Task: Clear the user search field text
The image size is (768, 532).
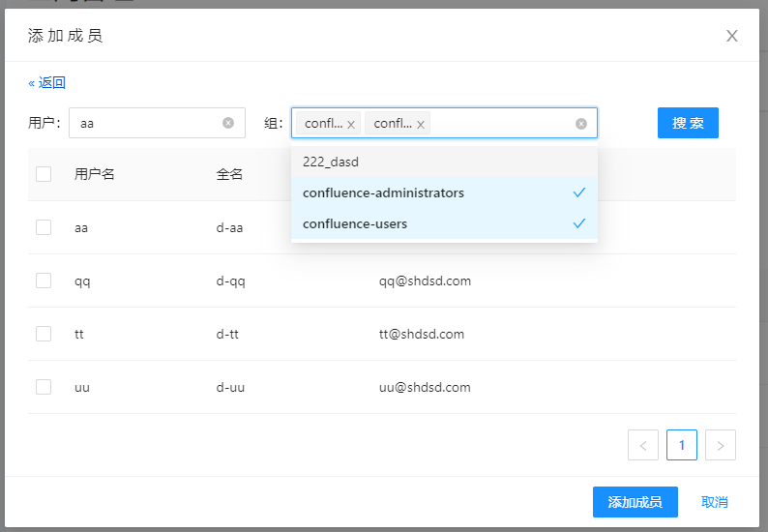Action: [228, 123]
